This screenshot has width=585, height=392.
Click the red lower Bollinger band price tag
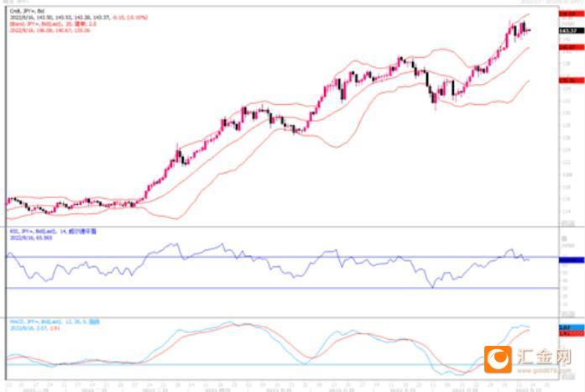pyautogui.click(x=572, y=81)
